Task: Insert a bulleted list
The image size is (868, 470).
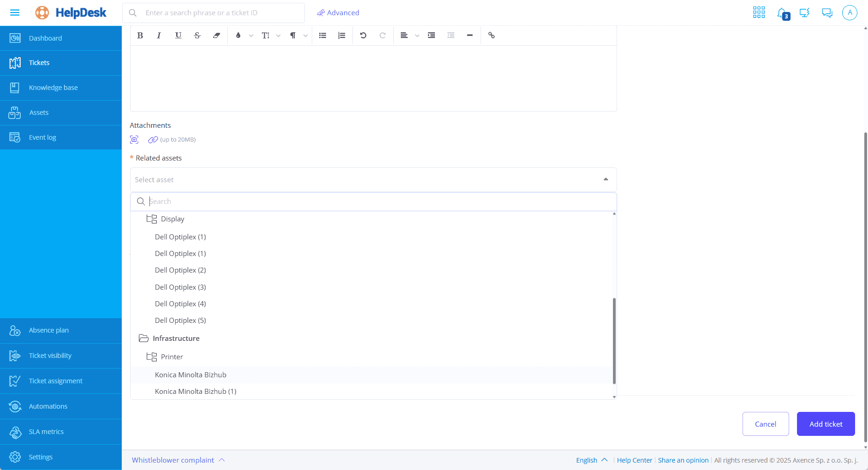Action: point(323,36)
